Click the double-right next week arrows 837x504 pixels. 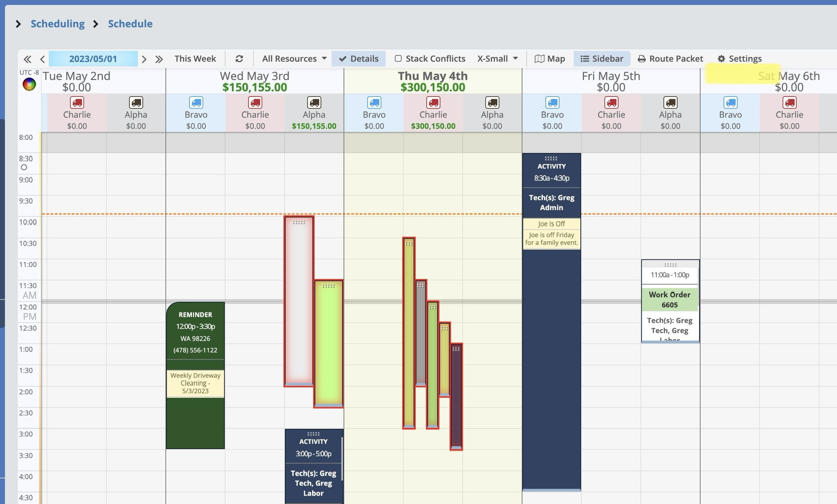click(159, 59)
